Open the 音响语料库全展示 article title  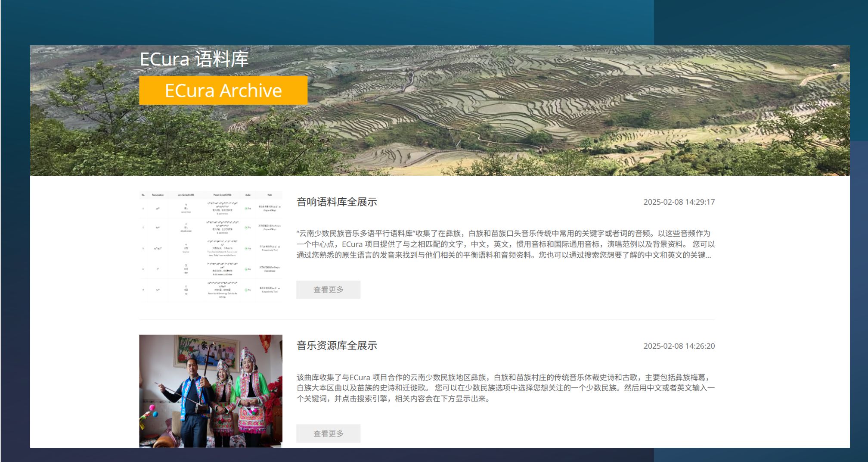click(337, 202)
